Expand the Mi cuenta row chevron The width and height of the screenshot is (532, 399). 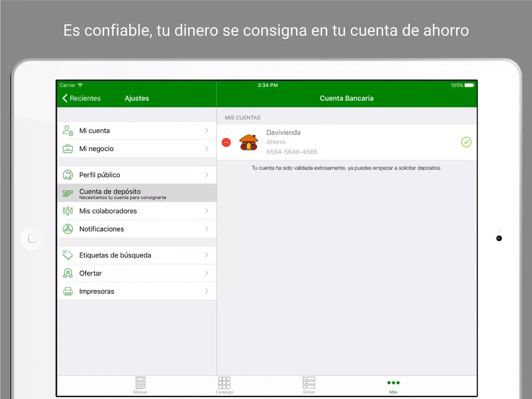(x=207, y=130)
